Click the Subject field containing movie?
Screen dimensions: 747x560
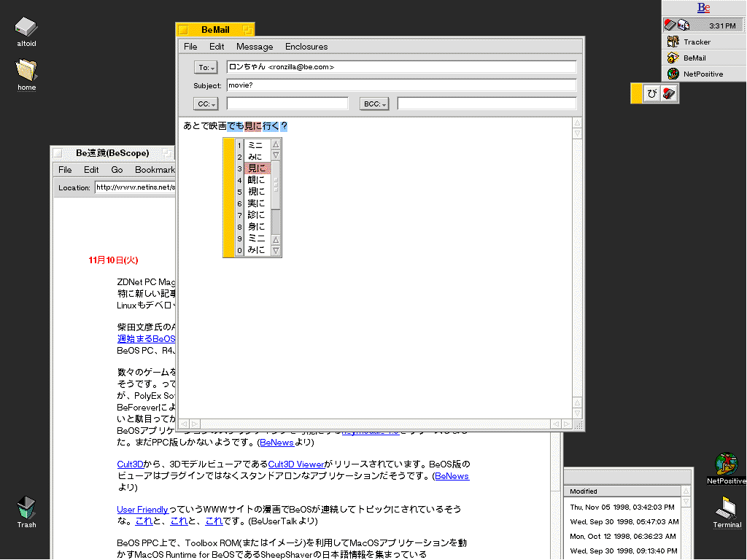[x=401, y=85]
